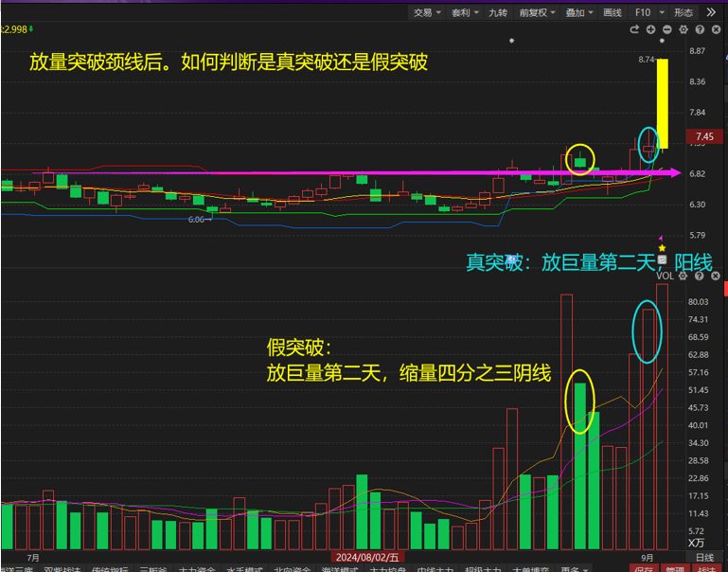This screenshot has width=728, height=572.
Task: Click the magenta flag marker
Action: (x=661, y=238)
